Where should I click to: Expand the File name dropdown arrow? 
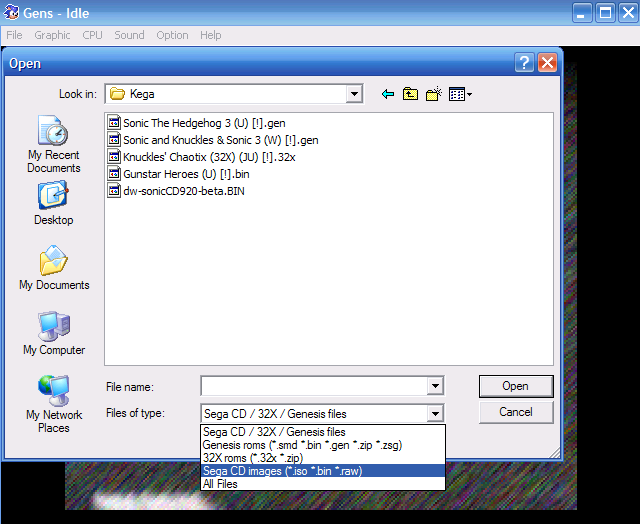click(x=434, y=386)
